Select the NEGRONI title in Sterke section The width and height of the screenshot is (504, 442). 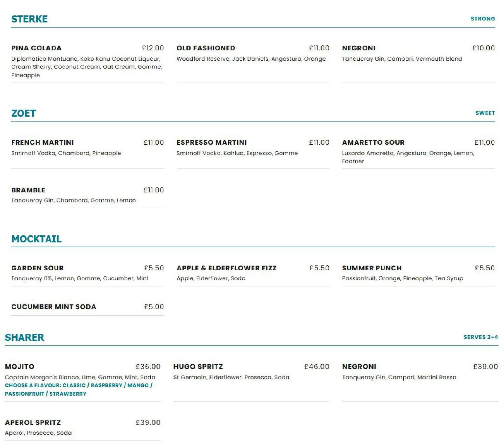(x=359, y=48)
